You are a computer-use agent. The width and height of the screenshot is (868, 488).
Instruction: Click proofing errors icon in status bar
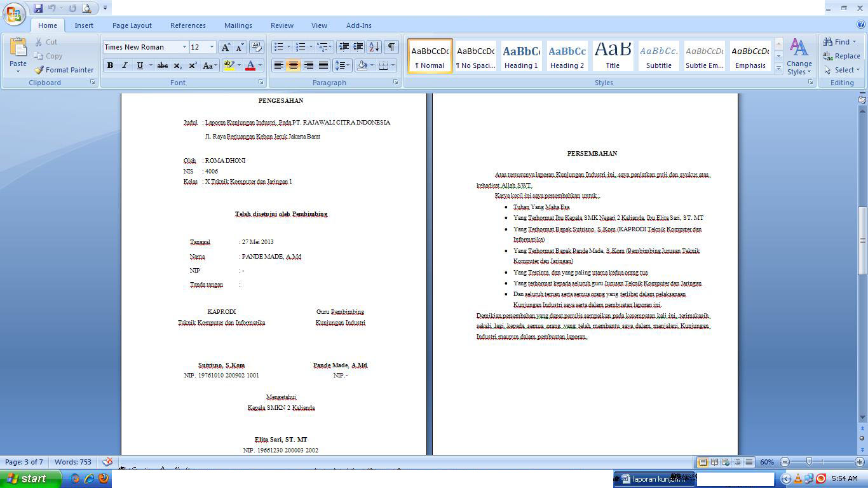pyautogui.click(x=107, y=462)
